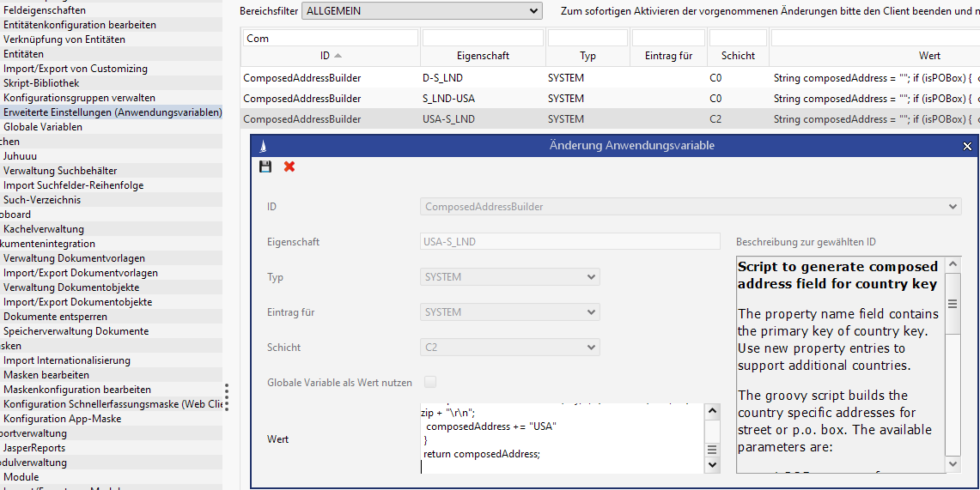Click the dialog title bar application icon

click(263, 146)
